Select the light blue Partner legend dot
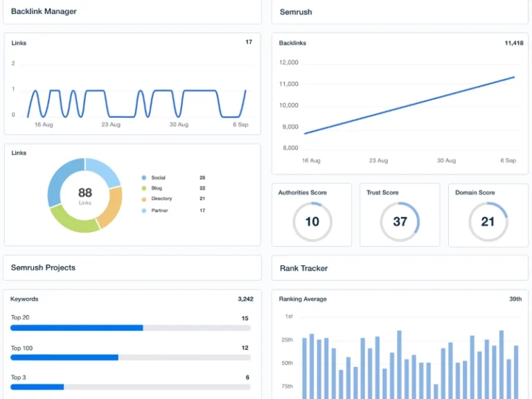532x399 pixels. tap(143, 211)
